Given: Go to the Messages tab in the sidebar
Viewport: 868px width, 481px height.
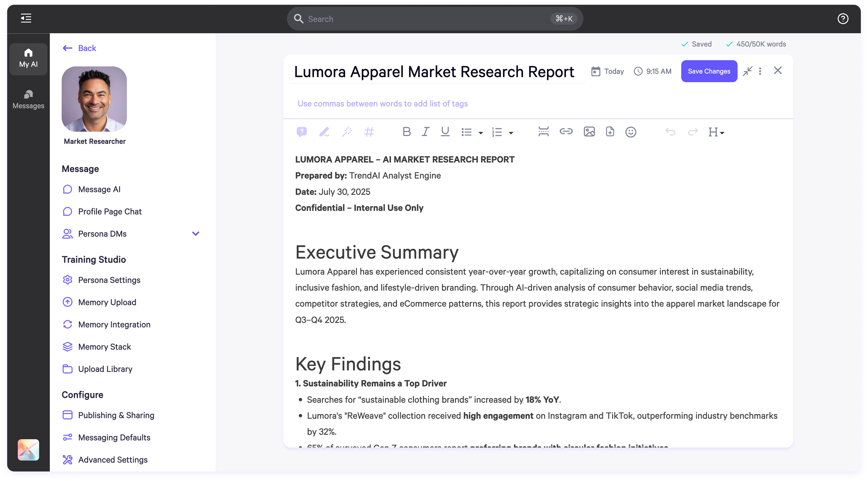Looking at the screenshot, I should (x=28, y=99).
